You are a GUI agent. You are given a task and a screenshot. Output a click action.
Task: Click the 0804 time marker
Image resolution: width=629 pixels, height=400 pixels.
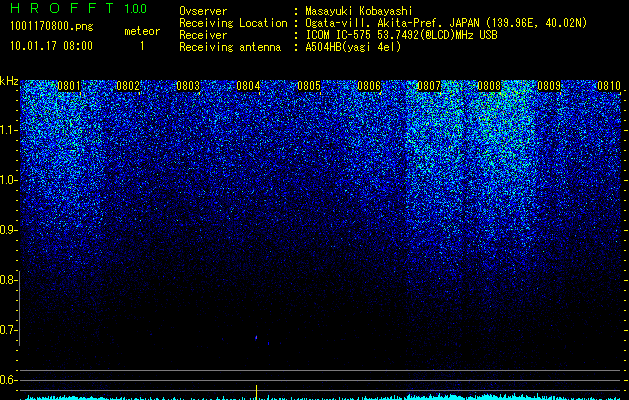point(248,86)
